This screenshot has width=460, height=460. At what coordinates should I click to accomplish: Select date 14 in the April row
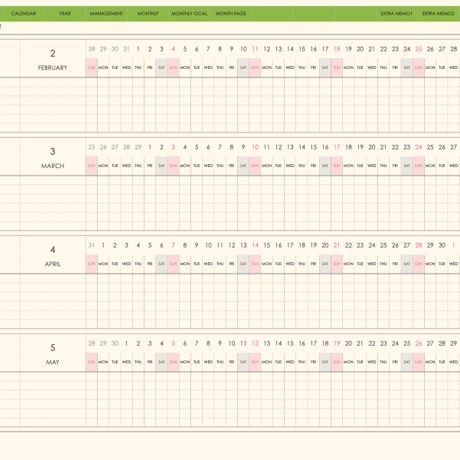255,245
